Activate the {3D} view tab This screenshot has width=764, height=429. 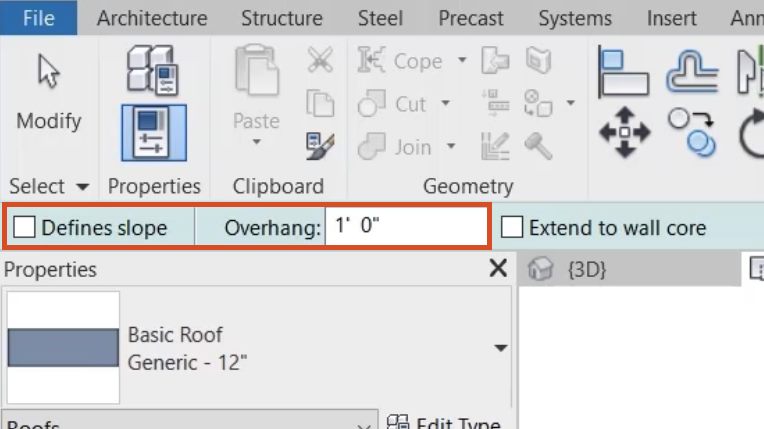(x=630, y=269)
